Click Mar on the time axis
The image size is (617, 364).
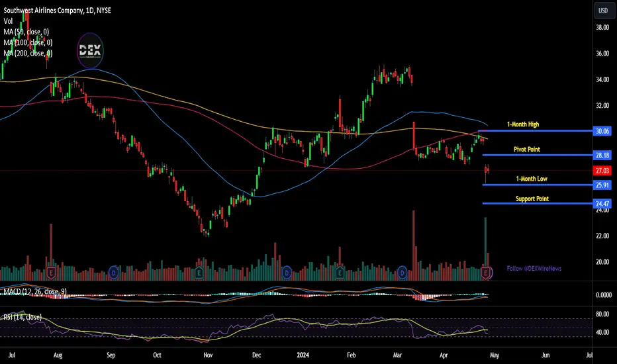pyautogui.click(x=397, y=355)
